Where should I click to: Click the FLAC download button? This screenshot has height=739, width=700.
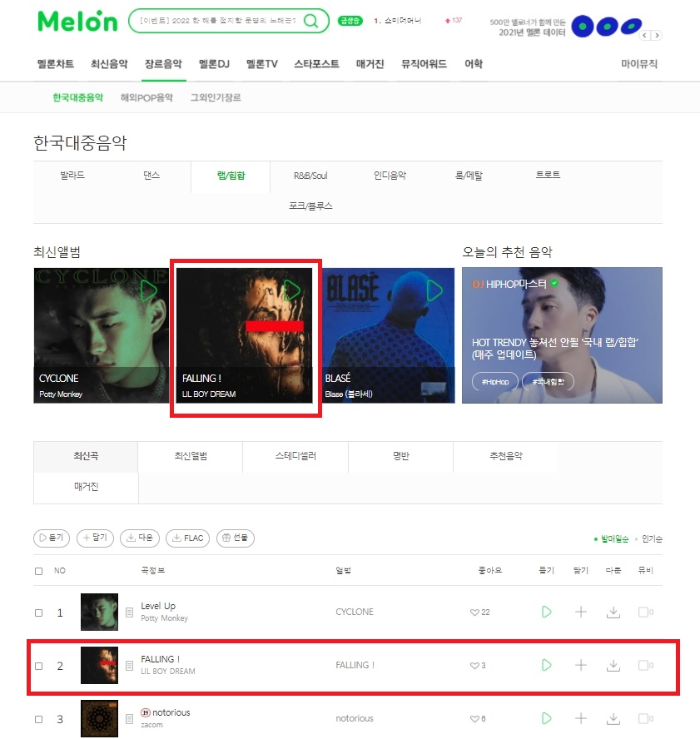[x=187, y=538]
